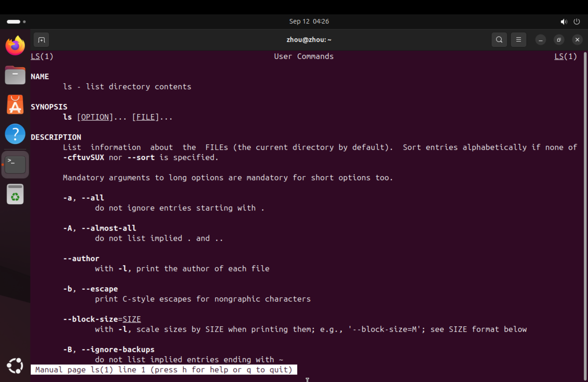The width and height of the screenshot is (588, 382).
Task: Open Ubuntu App Center from the dock
Action: coord(15,105)
